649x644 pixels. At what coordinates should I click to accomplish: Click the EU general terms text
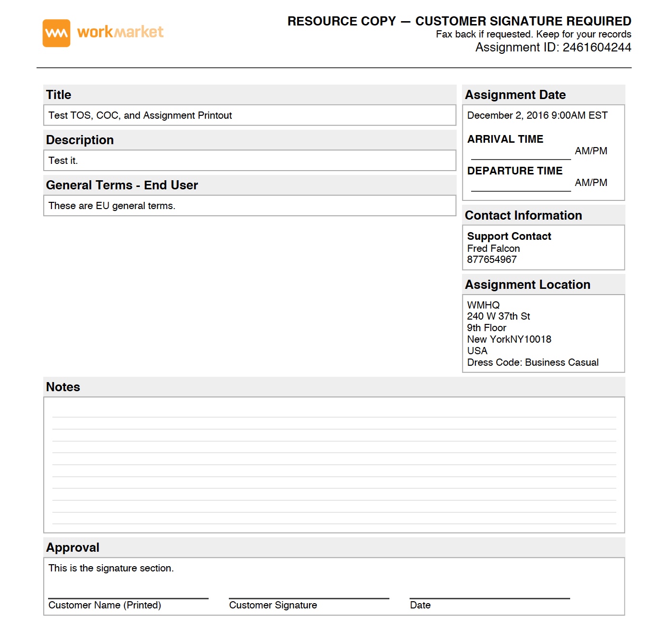112,206
